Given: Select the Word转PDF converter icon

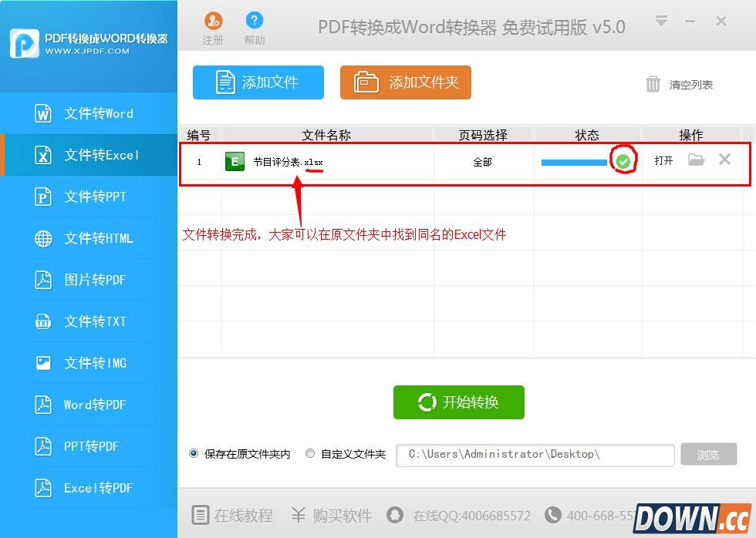Looking at the screenshot, I should click(44, 405).
